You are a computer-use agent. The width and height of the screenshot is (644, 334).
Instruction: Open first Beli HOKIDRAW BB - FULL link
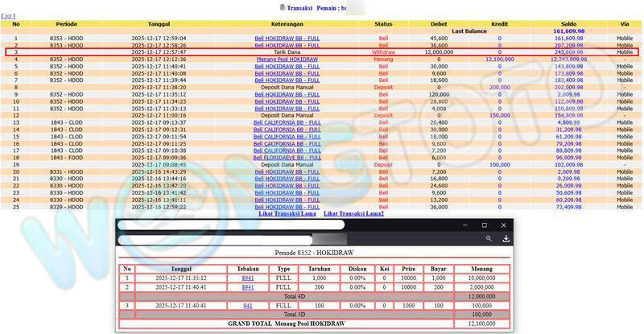click(287, 38)
